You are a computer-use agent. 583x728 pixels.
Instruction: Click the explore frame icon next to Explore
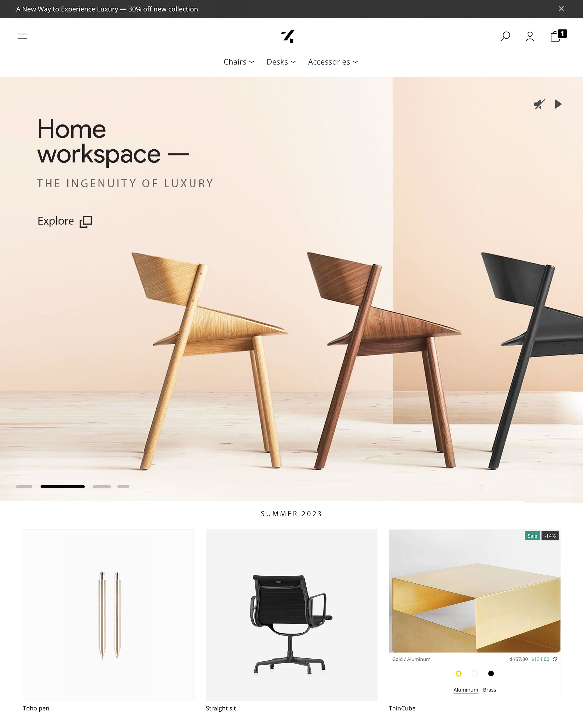pos(86,221)
